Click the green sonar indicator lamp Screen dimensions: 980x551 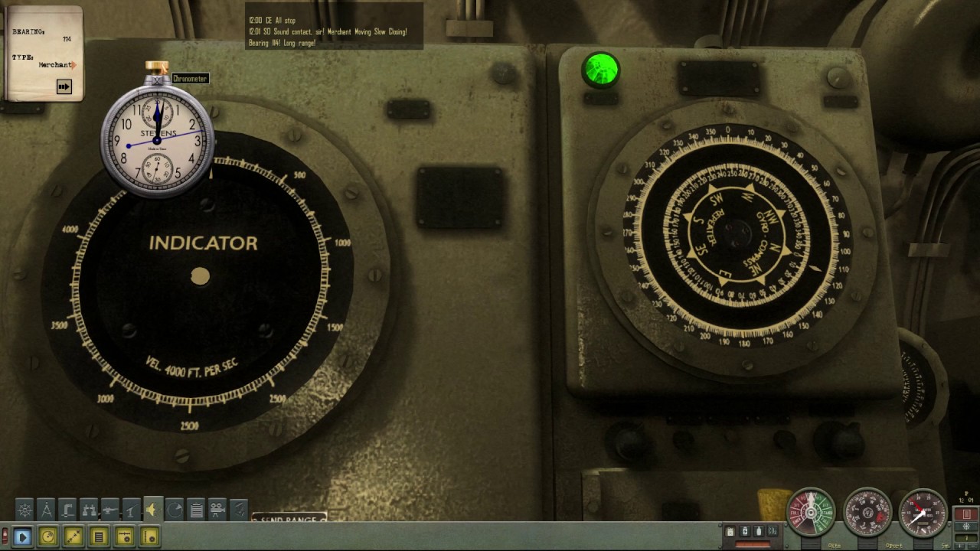pyautogui.click(x=600, y=70)
